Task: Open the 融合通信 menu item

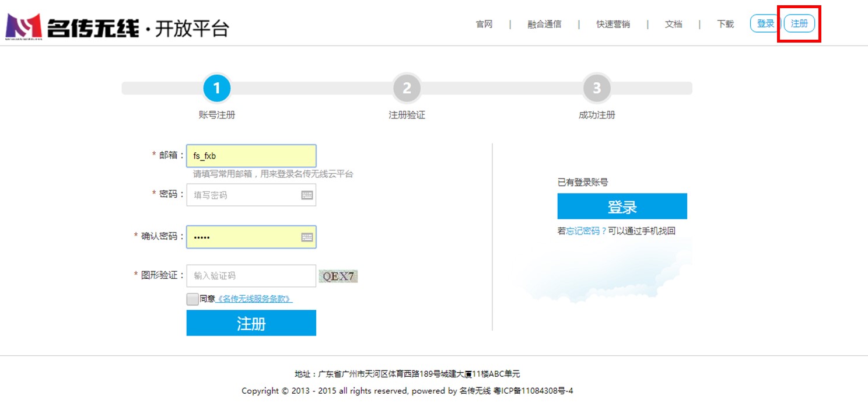Action: 544,24
